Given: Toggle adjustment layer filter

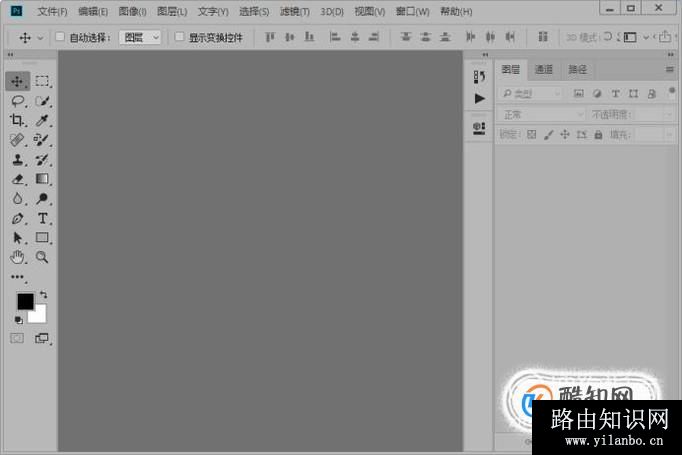Looking at the screenshot, I should [x=597, y=93].
